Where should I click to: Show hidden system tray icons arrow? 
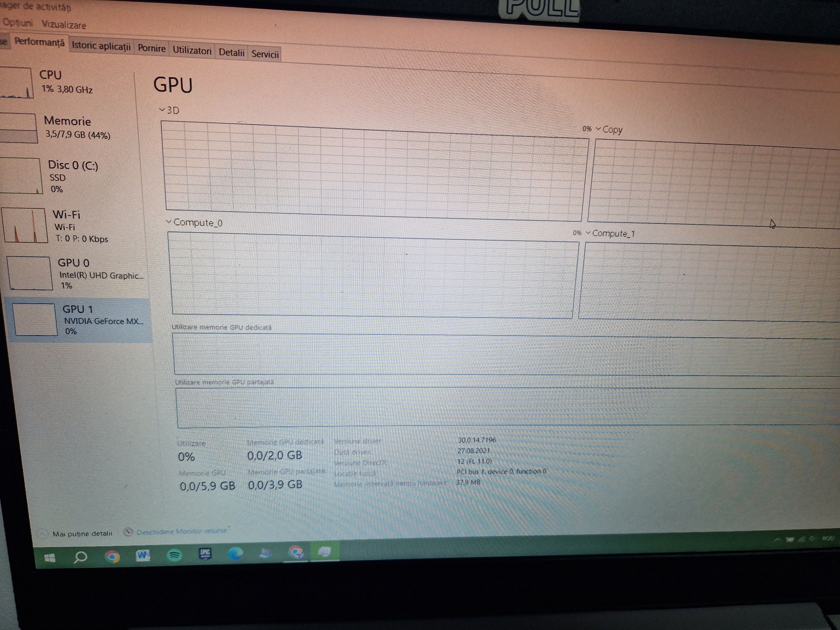click(777, 540)
